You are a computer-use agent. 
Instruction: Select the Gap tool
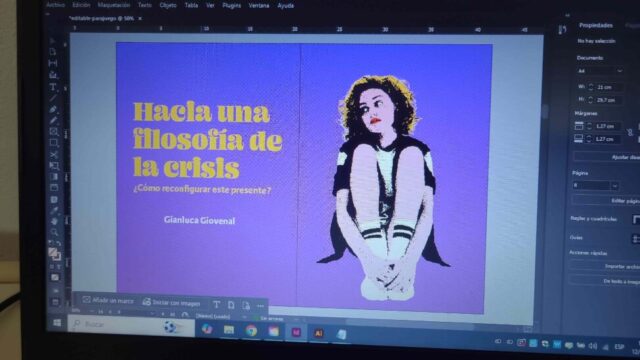(x=53, y=63)
